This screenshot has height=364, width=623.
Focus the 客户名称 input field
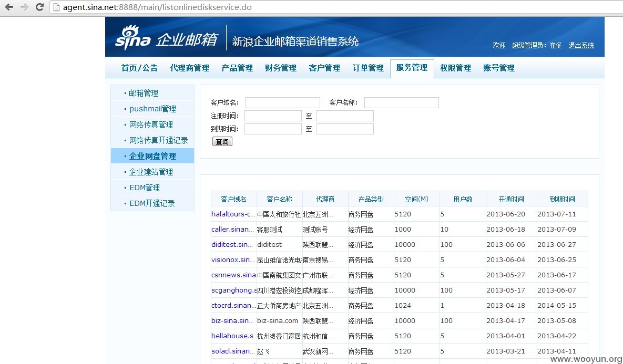(x=401, y=102)
